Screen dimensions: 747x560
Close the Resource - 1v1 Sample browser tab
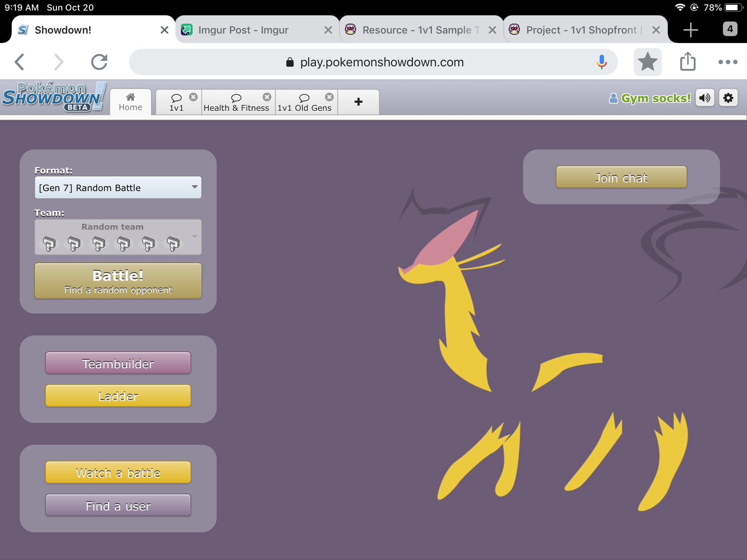tap(492, 30)
